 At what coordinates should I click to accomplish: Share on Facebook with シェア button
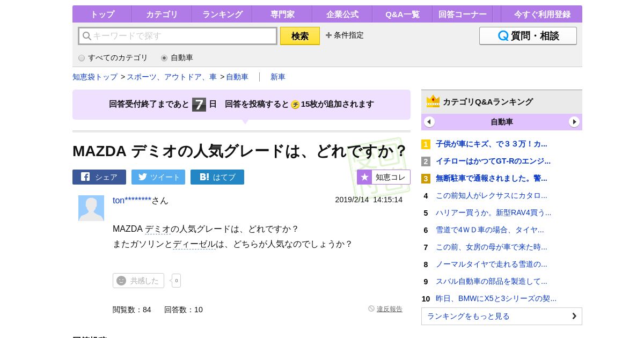tap(99, 177)
